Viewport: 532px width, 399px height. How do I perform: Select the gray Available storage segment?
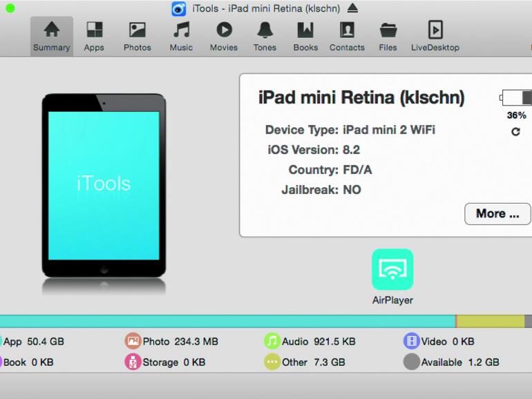pos(529,321)
